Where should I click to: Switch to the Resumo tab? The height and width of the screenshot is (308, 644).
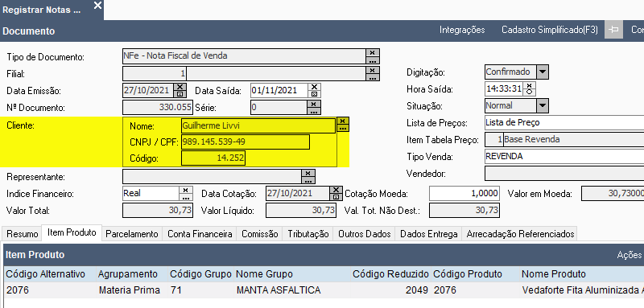pos(23,234)
